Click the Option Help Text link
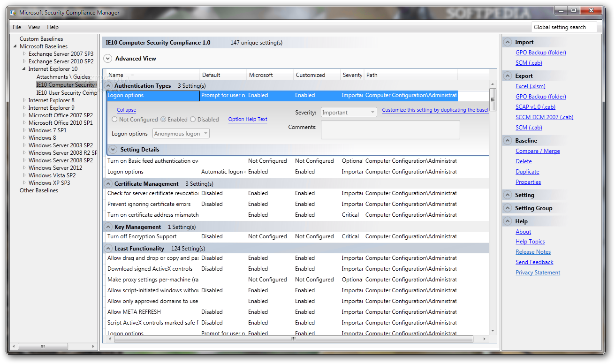 pos(248,120)
